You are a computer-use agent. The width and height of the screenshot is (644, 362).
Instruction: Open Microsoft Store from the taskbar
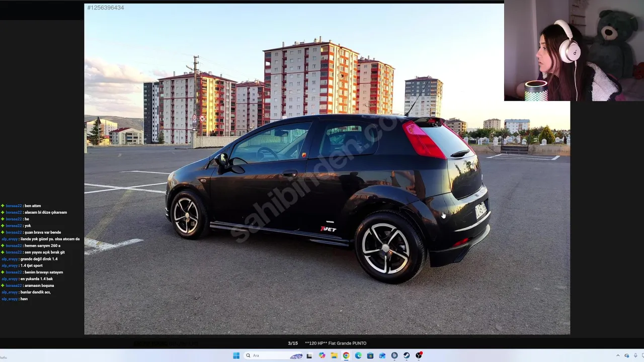[370, 355]
